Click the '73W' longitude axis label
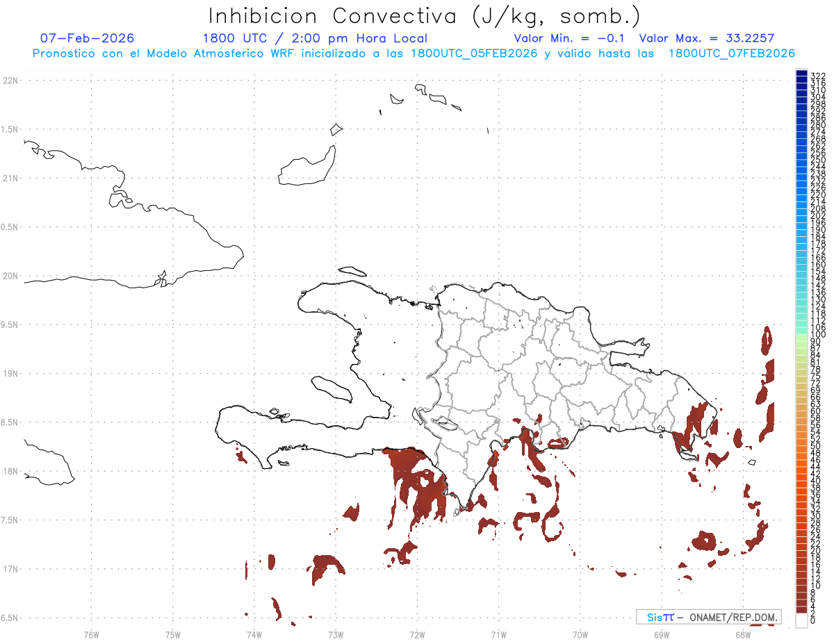The image size is (834, 644). [336, 634]
